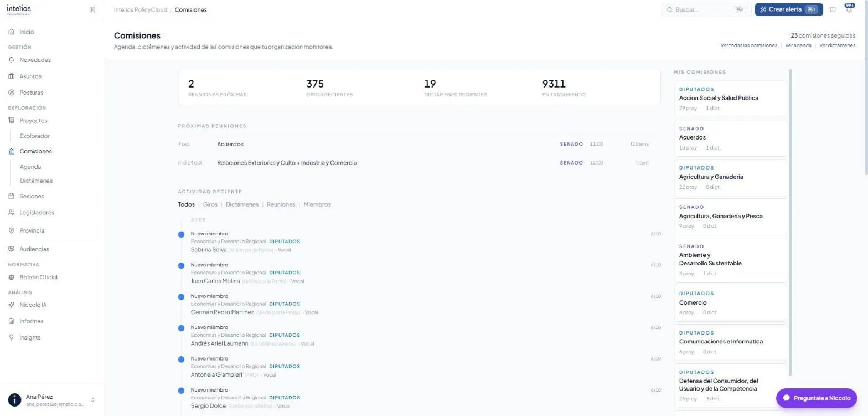Collapse the sidebar panel icon

click(x=92, y=9)
